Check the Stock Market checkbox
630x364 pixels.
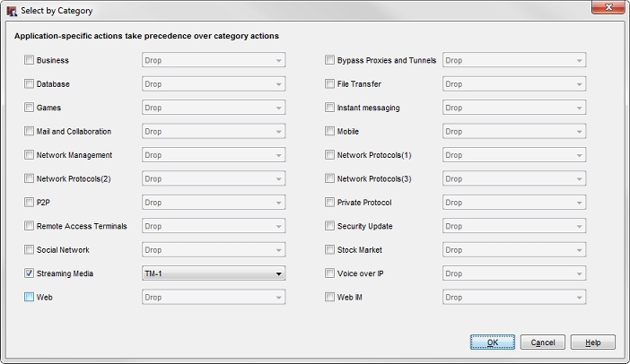pos(330,250)
